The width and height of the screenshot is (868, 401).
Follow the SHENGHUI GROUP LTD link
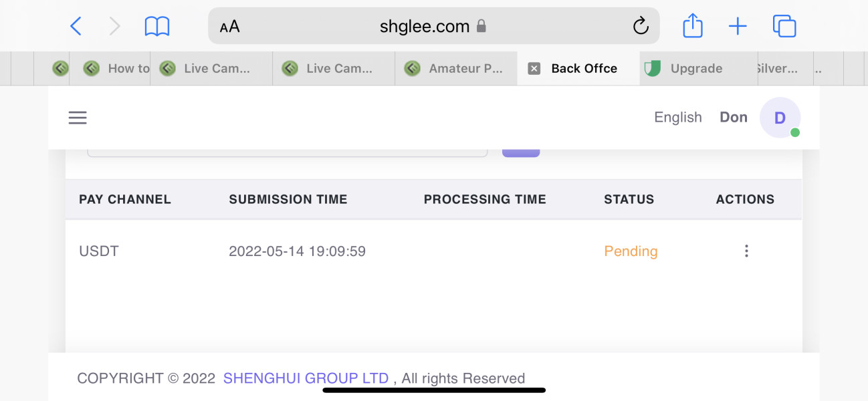pos(306,378)
